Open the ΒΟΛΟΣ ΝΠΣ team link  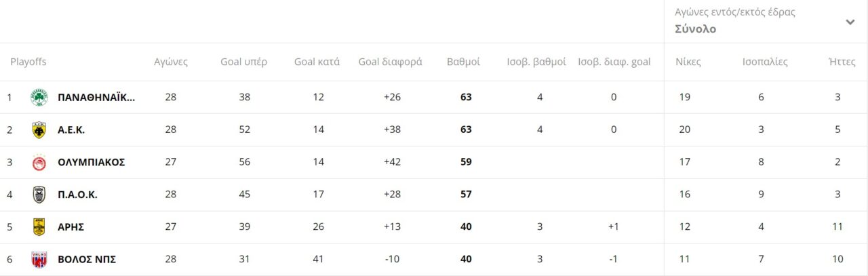tap(87, 260)
